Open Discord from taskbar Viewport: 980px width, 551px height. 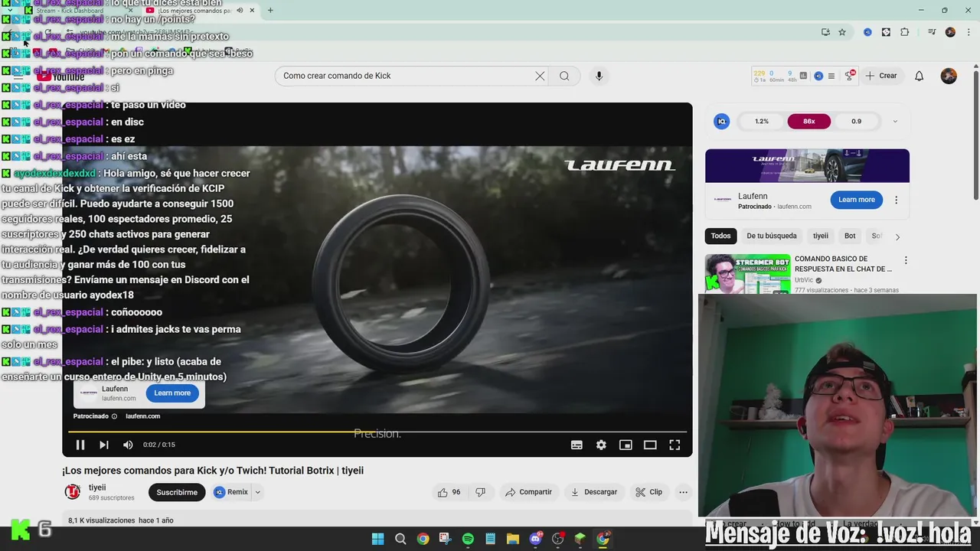[x=536, y=539]
